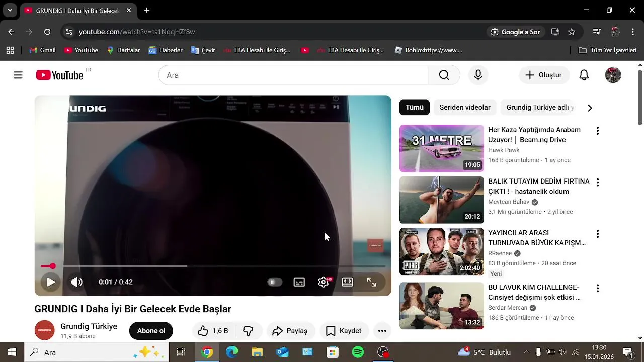Open player settings gear
Image resolution: width=644 pixels, height=362 pixels.
coord(324,282)
